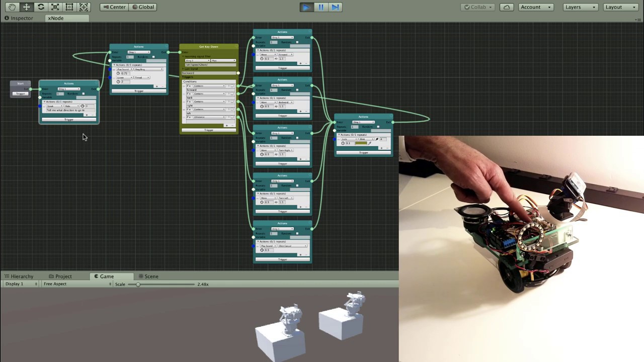Viewport: 644px width, 362px height.
Task: Toggle Random checkbox on the Turn Right node
Action: pyautogui.click(x=297, y=138)
